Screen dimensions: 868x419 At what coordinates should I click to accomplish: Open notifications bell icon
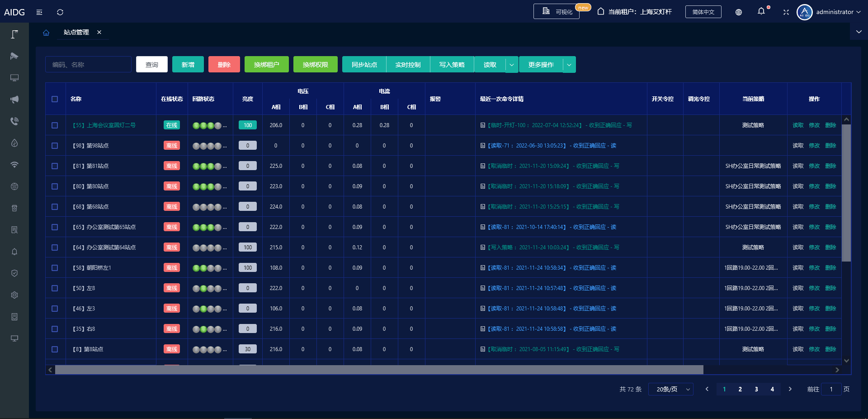761,11
